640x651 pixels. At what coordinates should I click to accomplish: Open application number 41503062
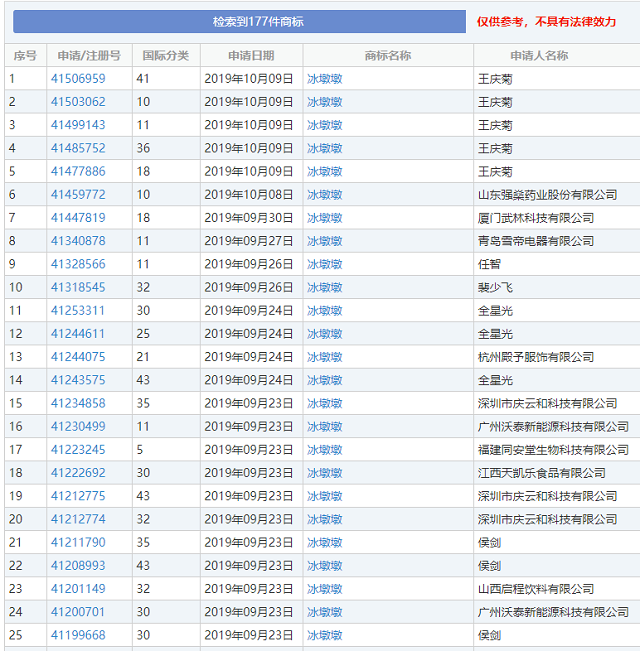[x=78, y=102]
